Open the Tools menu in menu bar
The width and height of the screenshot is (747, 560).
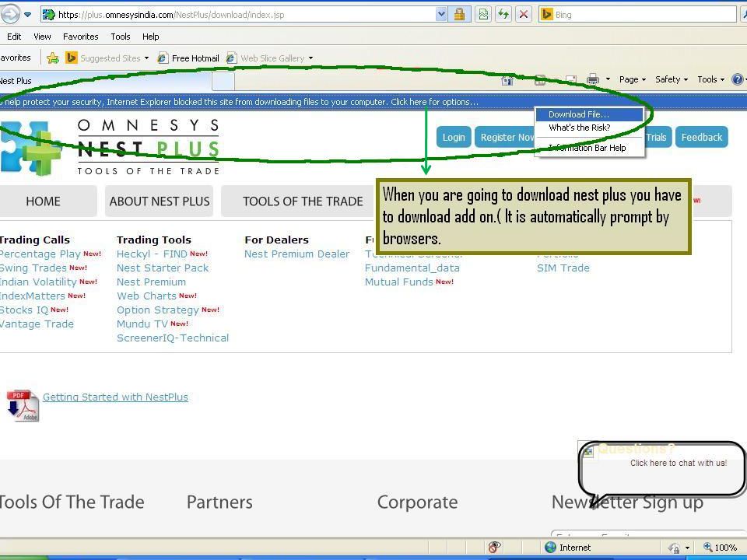tap(120, 37)
